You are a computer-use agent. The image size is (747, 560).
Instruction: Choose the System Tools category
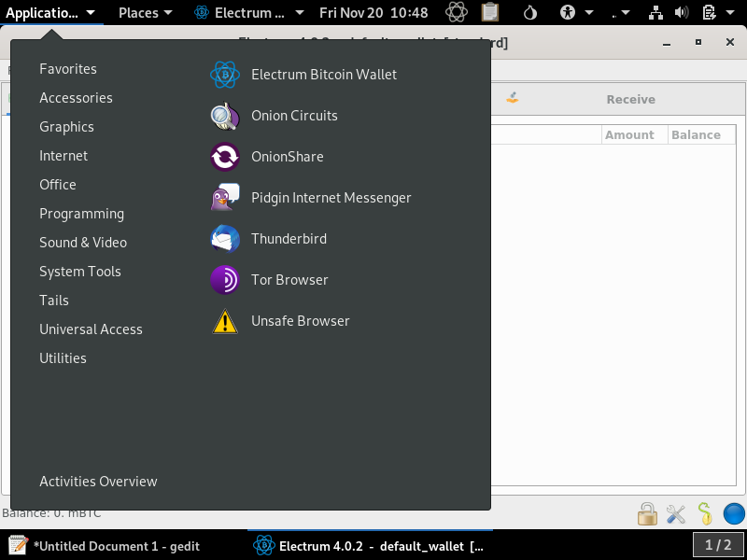pos(80,272)
